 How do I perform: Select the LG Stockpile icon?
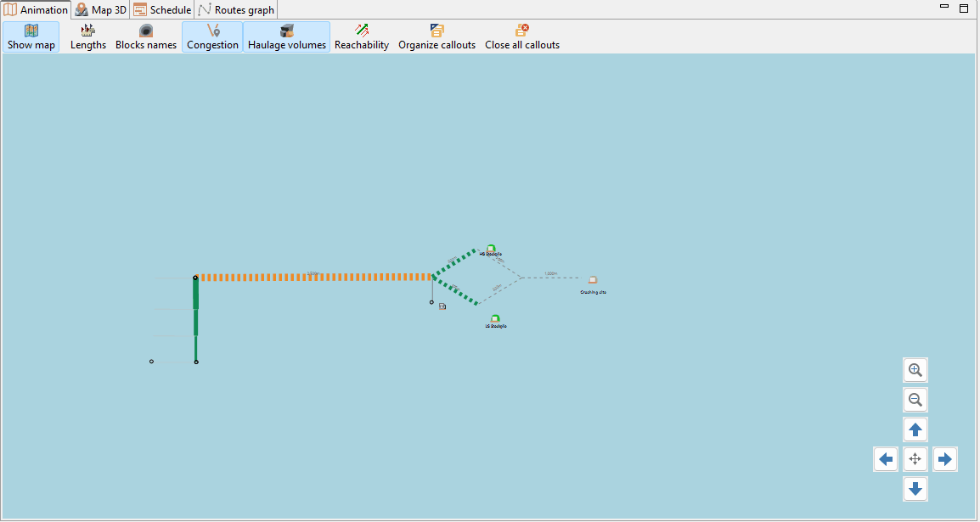click(x=496, y=319)
